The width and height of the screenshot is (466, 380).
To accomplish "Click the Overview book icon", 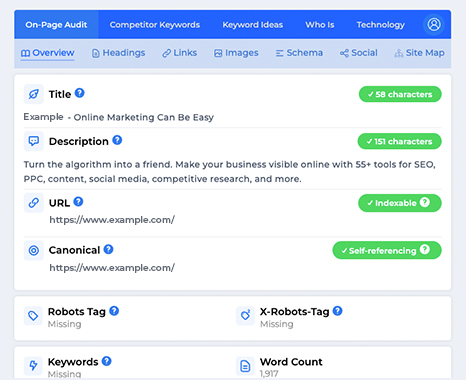I will point(25,53).
